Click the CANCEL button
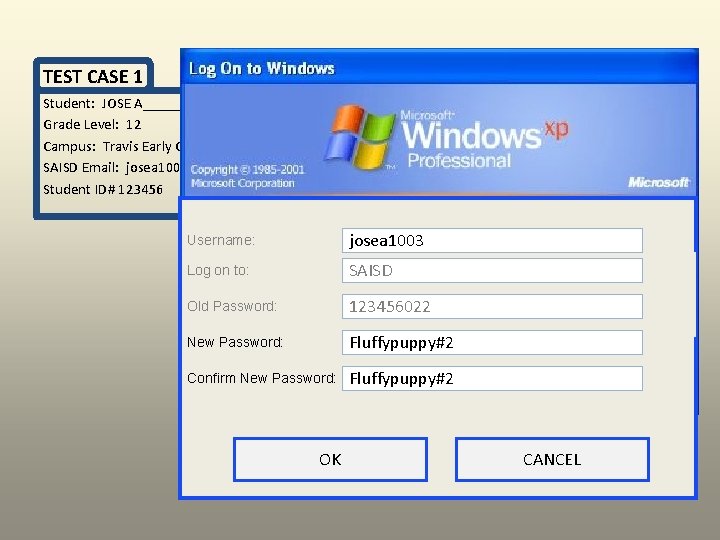Image resolution: width=720 pixels, height=540 pixels. point(552,459)
